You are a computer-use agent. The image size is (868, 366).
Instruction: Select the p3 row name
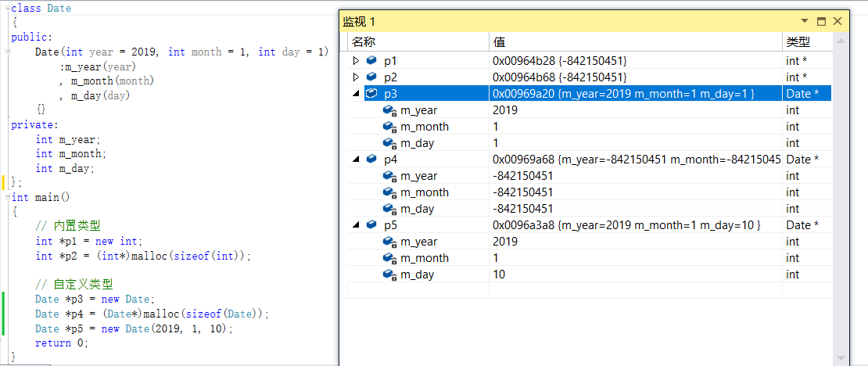pos(391,94)
